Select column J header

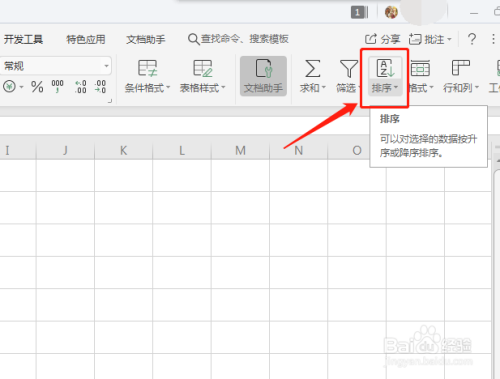point(65,151)
